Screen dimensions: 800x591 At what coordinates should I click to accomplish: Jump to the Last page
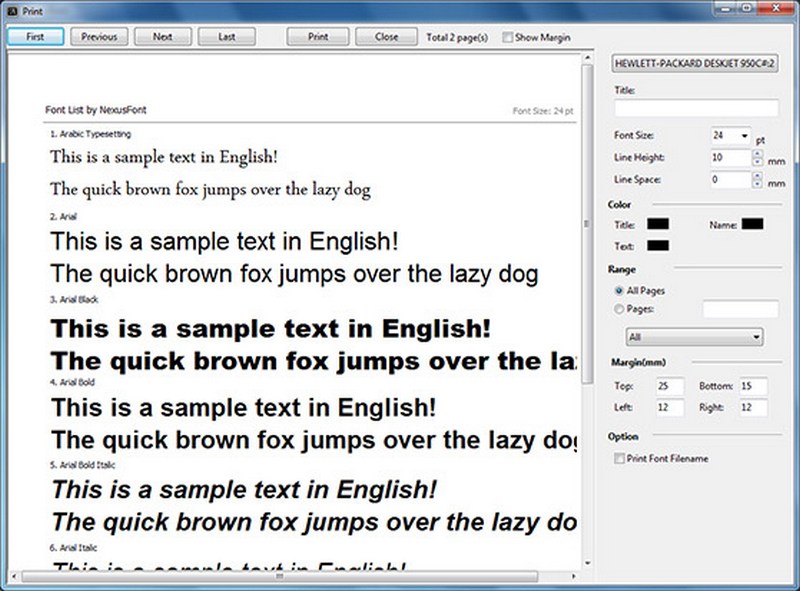click(226, 37)
